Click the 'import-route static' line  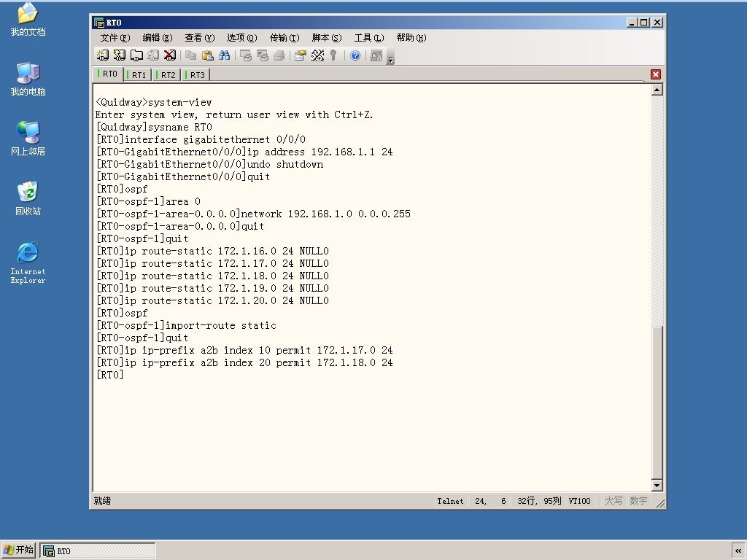186,325
